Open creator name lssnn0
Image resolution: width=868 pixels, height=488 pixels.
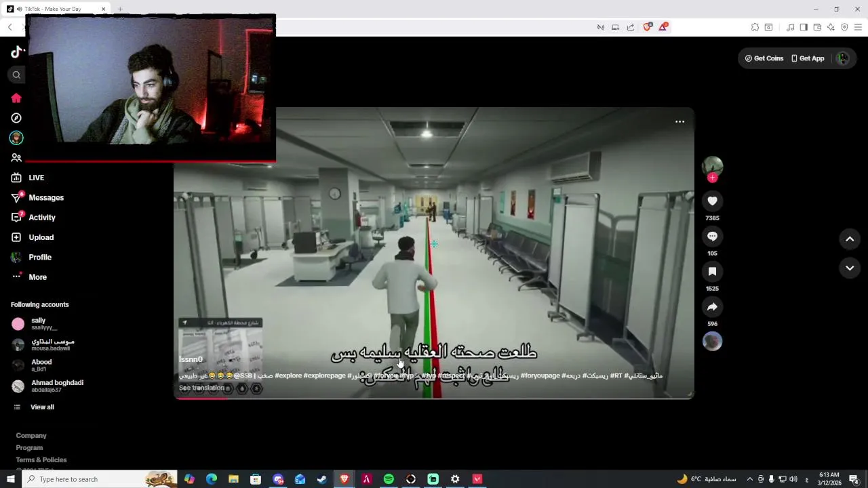click(191, 359)
